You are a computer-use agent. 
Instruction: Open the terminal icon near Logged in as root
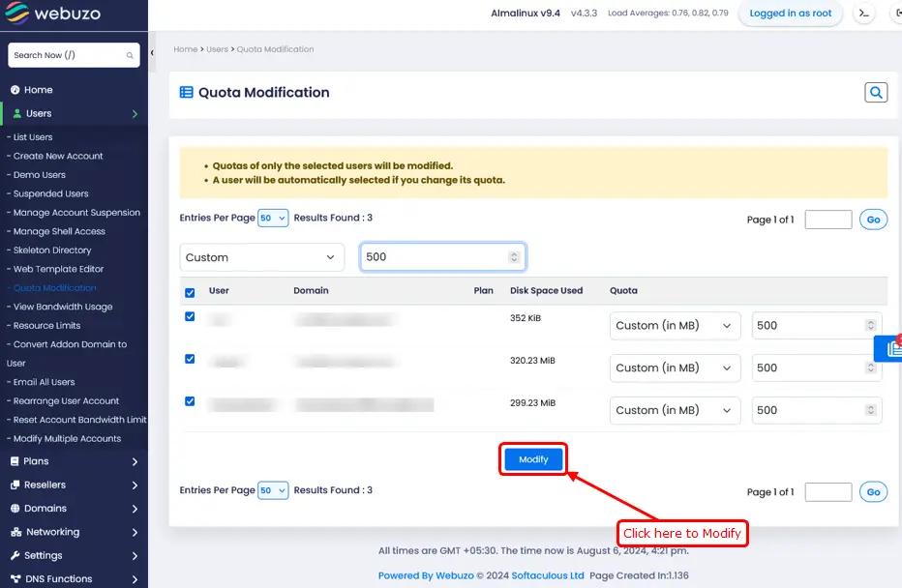click(863, 14)
